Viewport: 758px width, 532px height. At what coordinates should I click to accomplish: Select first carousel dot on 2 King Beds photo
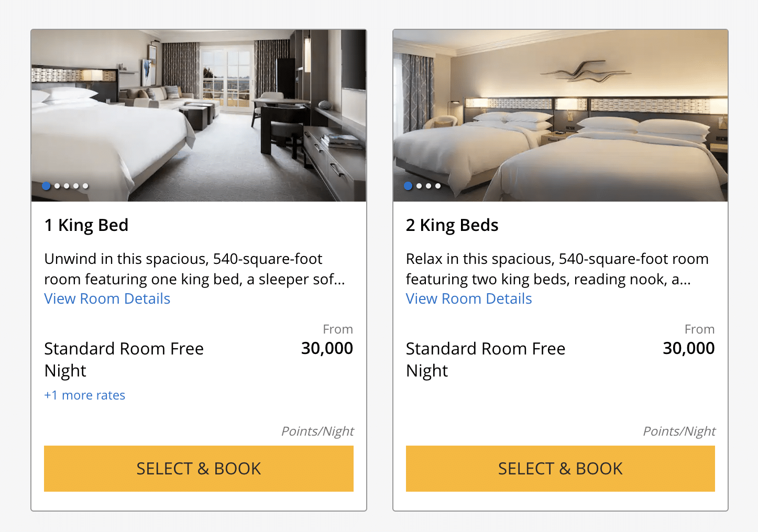(408, 186)
